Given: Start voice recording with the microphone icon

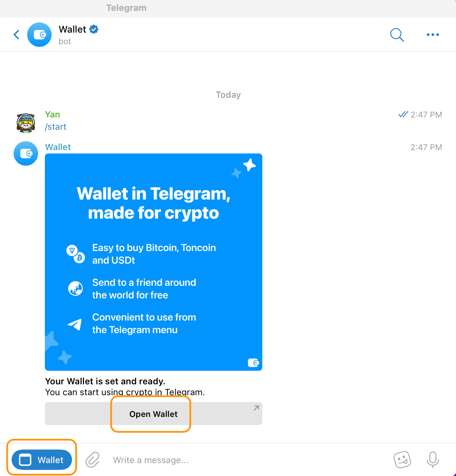Looking at the screenshot, I should (433, 460).
